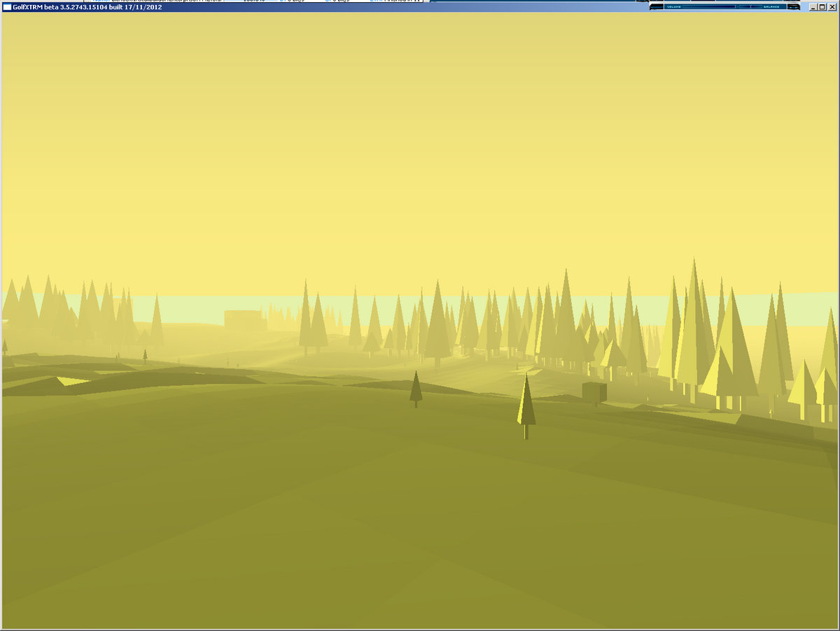Click the tiny tree on the left hillside
Screen dimensions: 840x631
pyautogui.click(x=145, y=355)
